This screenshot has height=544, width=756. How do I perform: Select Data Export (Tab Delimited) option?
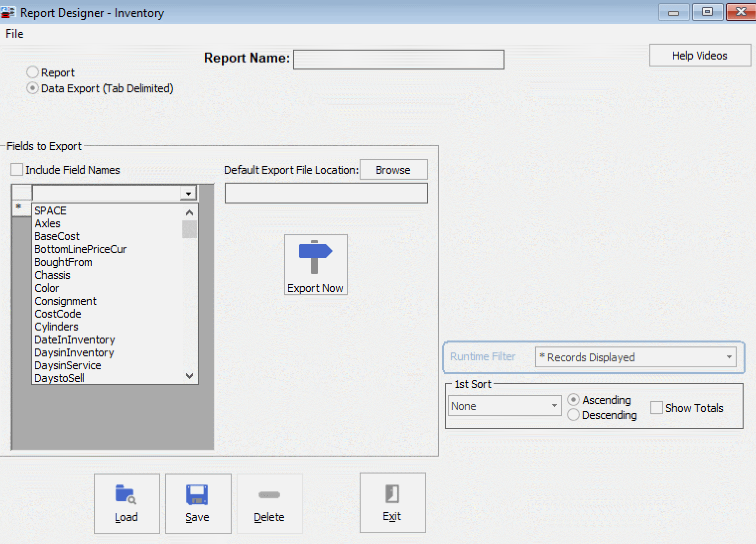[x=32, y=88]
